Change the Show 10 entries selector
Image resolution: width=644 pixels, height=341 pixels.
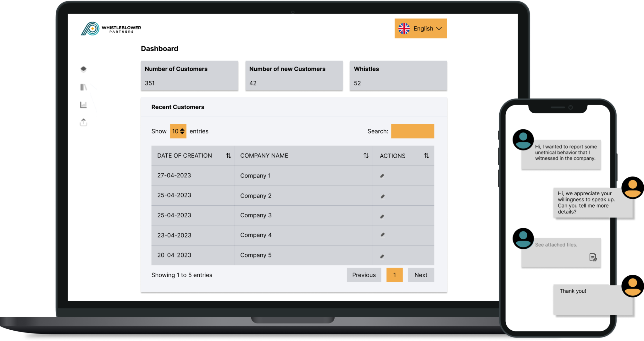tap(178, 131)
